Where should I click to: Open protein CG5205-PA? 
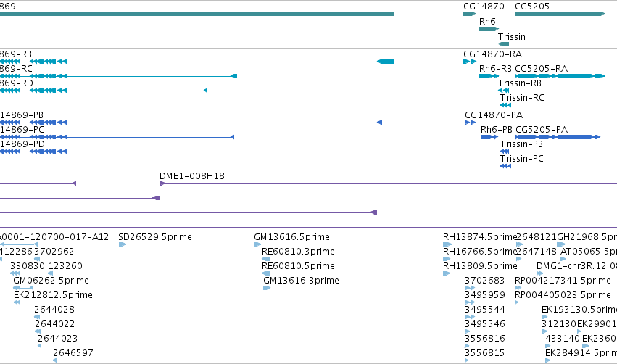(558, 137)
